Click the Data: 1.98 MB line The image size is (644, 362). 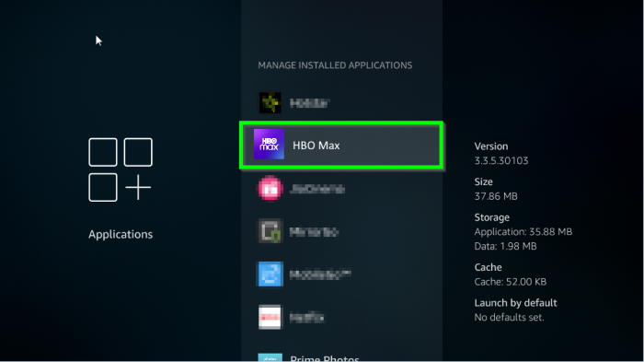click(x=505, y=246)
